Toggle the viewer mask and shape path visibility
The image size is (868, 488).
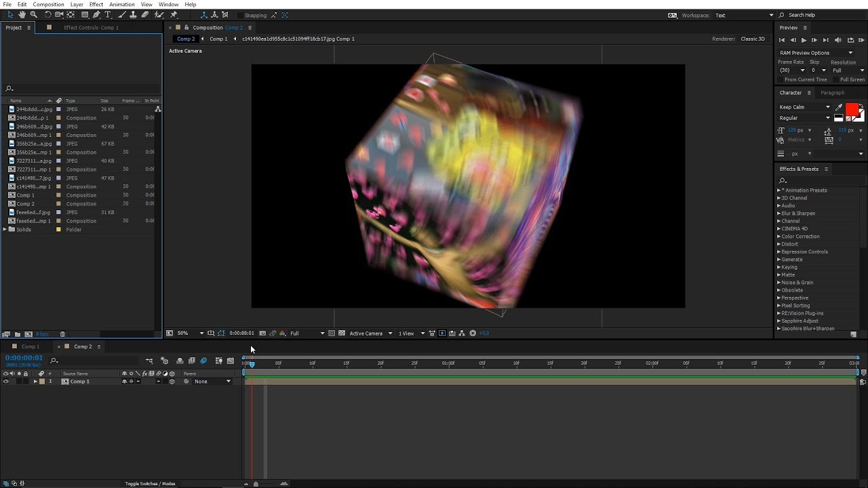coord(221,333)
